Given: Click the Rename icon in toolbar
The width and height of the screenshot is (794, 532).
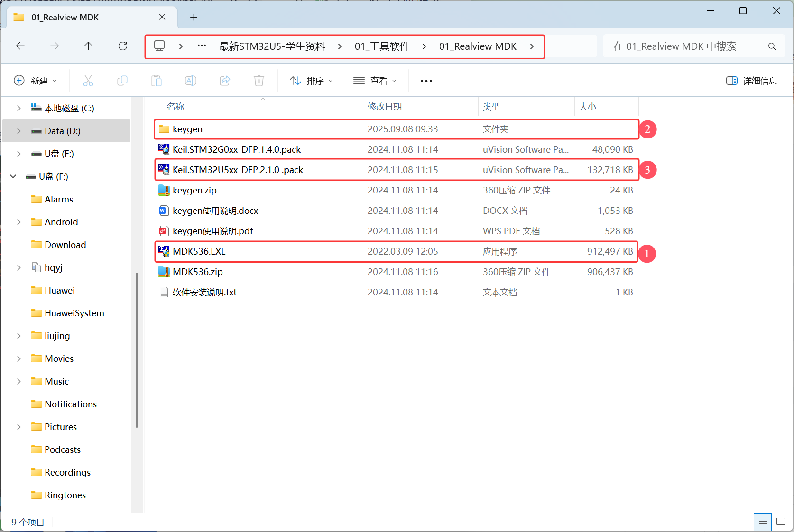Looking at the screenshot, I should coord(191,81).
